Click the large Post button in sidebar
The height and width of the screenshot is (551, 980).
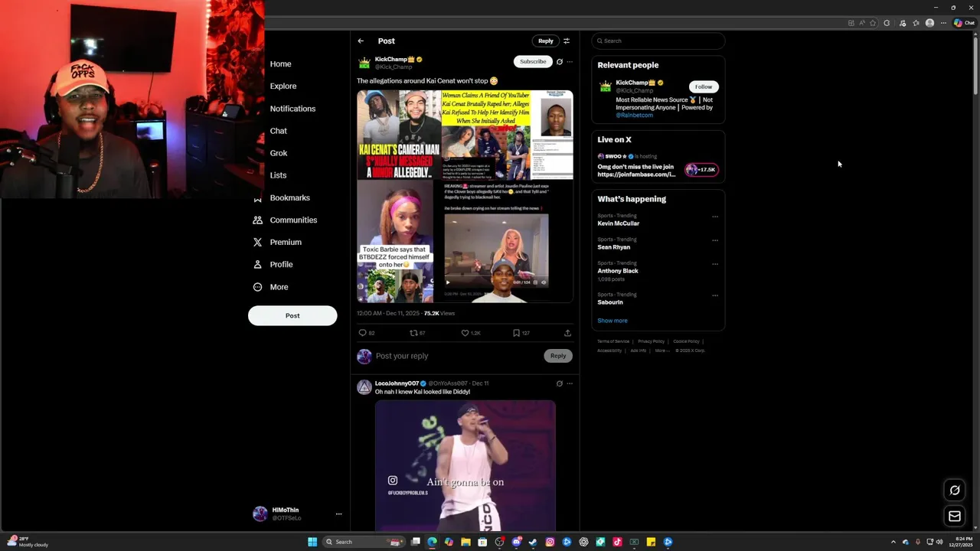coord(292,315)
